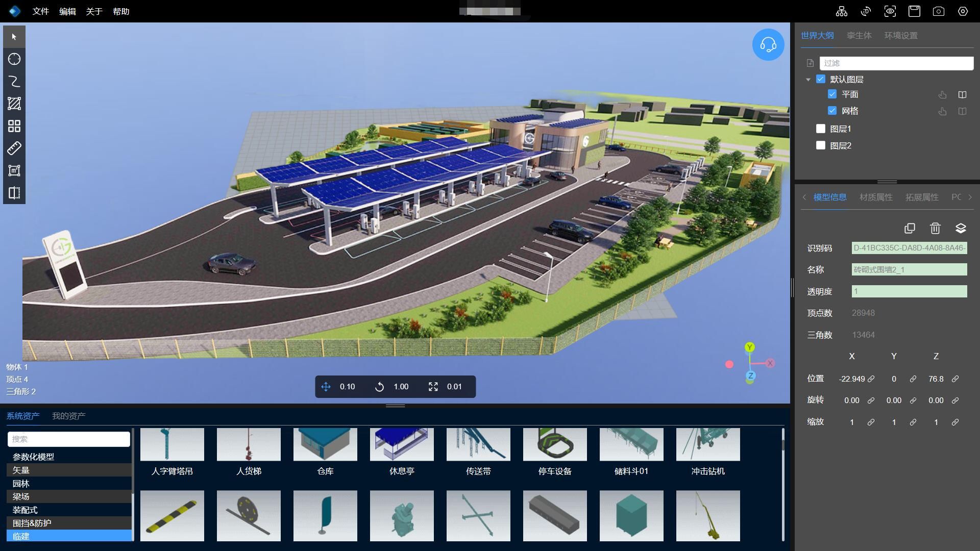Select the arrow/select tool in toolbar

13,37
